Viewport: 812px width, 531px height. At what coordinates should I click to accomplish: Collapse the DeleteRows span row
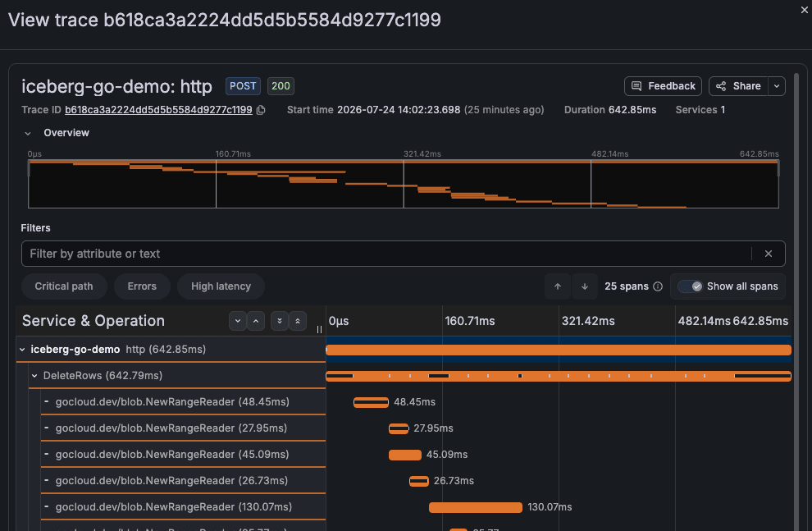coord(34,376)
